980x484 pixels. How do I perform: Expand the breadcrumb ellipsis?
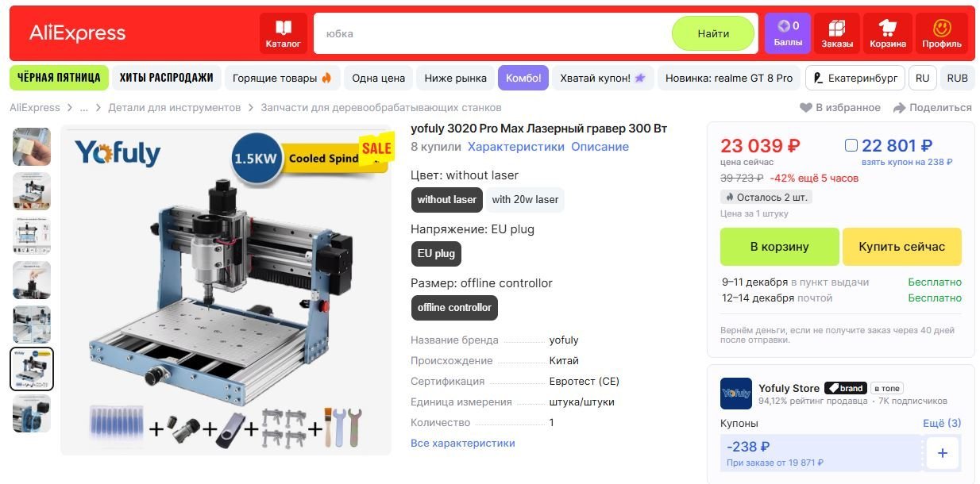coord(83,107)
